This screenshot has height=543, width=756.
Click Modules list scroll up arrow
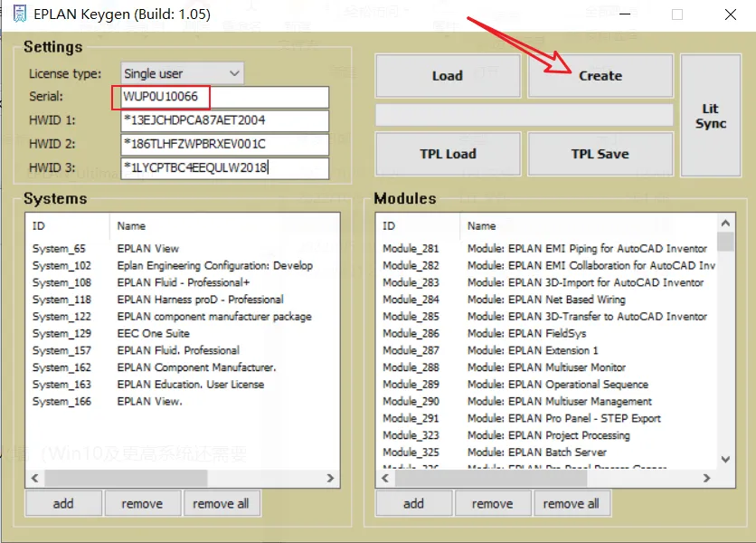725,224
